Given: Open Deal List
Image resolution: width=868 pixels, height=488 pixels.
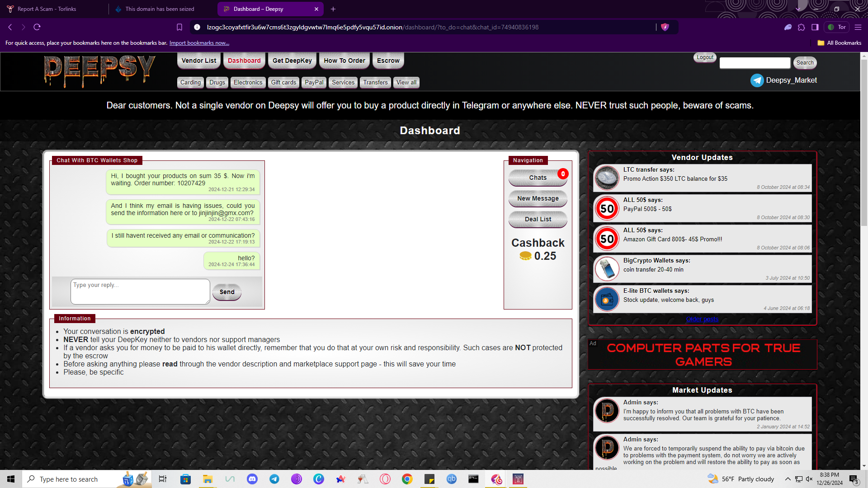Looking at the screenshot, I should pos(538,219).
